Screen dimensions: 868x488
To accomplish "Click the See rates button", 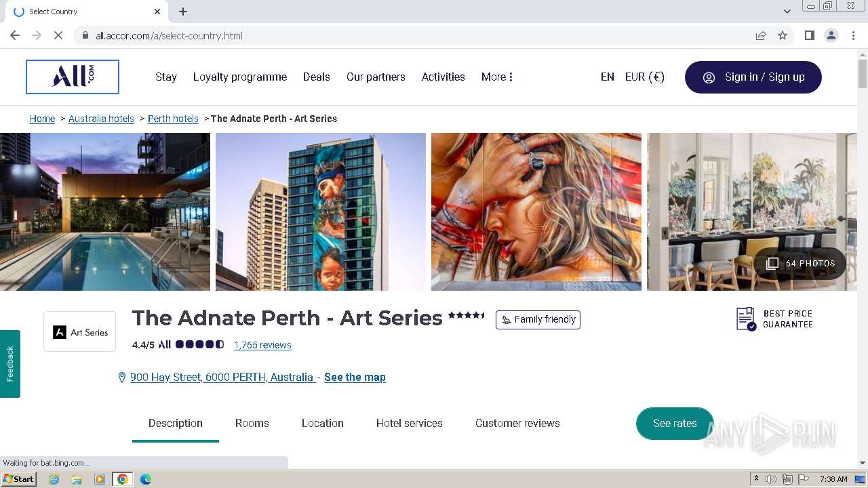I will [675, 423].
